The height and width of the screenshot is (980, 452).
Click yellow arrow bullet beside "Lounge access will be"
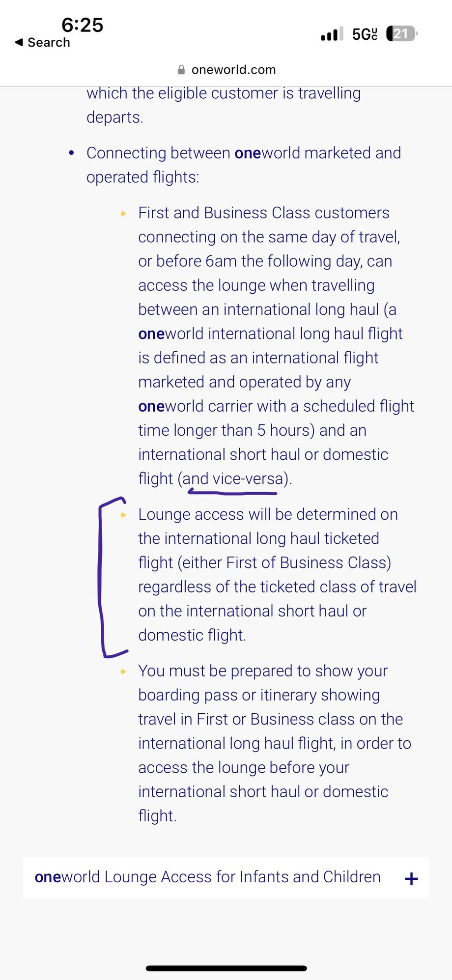click(x=124, y=515)
